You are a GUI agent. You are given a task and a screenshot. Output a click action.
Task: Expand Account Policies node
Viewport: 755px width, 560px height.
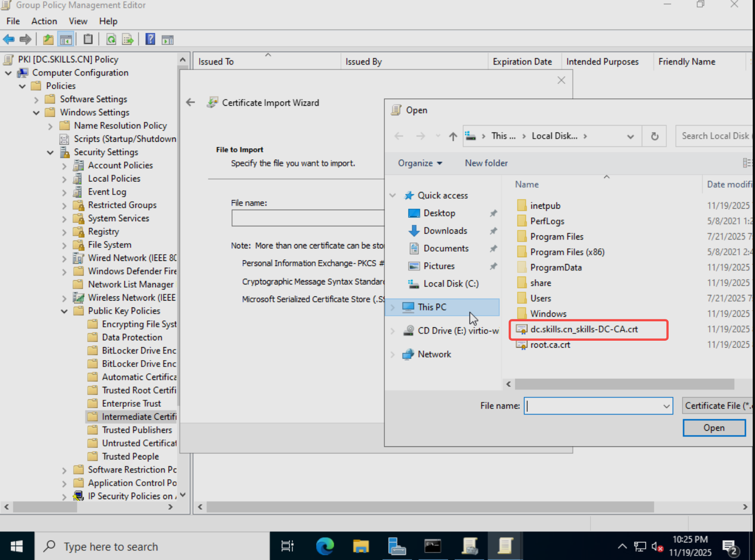click(x=64, y=166)
